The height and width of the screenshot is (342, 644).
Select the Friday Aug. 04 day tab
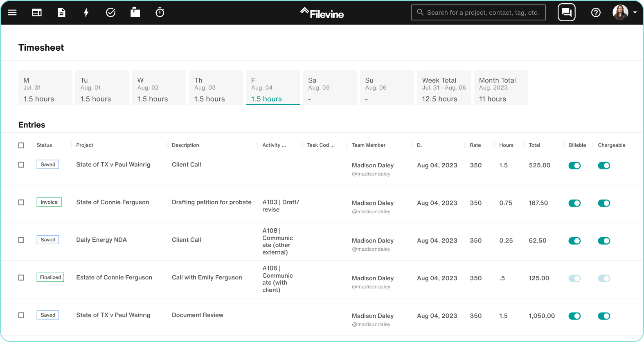click(x=273, y=88)
